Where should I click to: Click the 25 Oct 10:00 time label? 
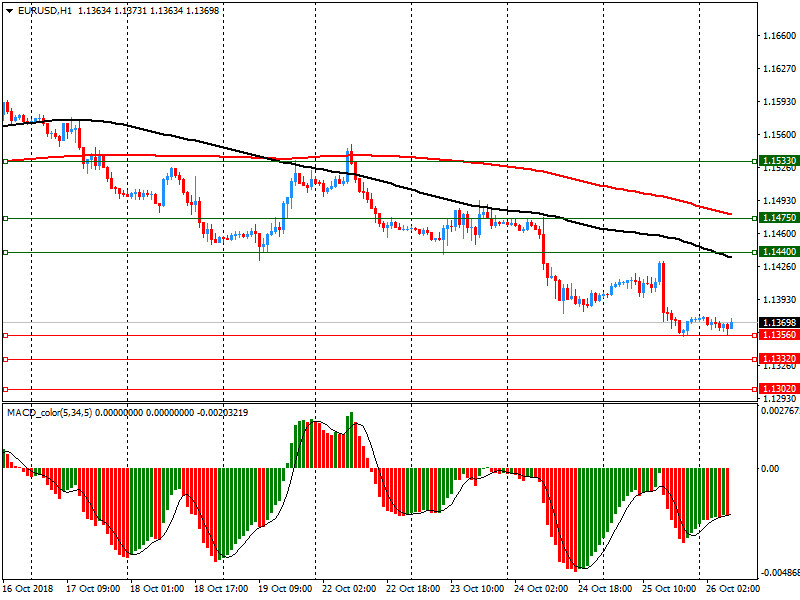[669, 589]
